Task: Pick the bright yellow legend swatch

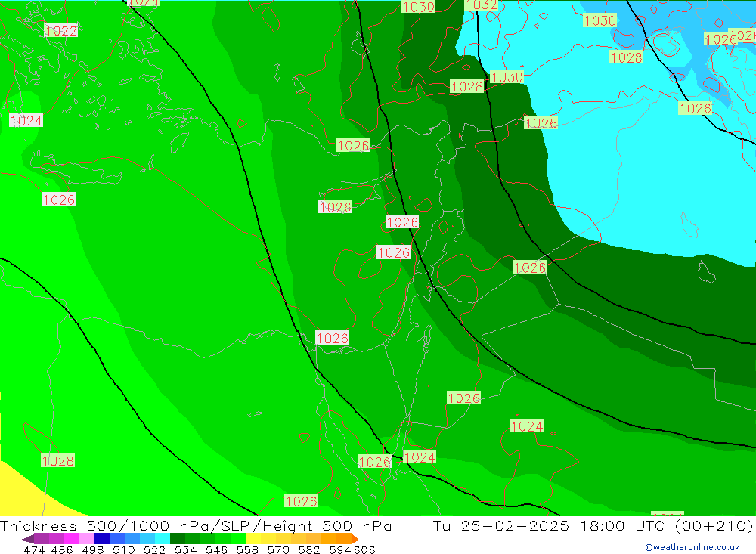Action: [x=253, y=539]
